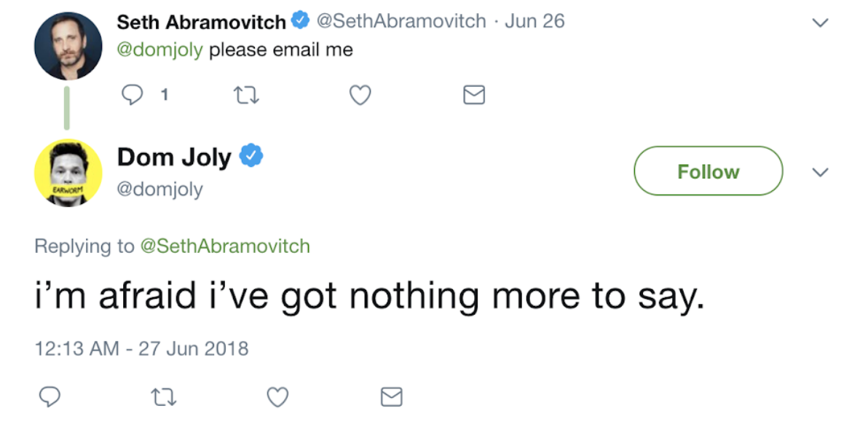Like Seth Abramovitch's tweet
The width and height of the screenshot is (868, 427).
tap(360, 95)
